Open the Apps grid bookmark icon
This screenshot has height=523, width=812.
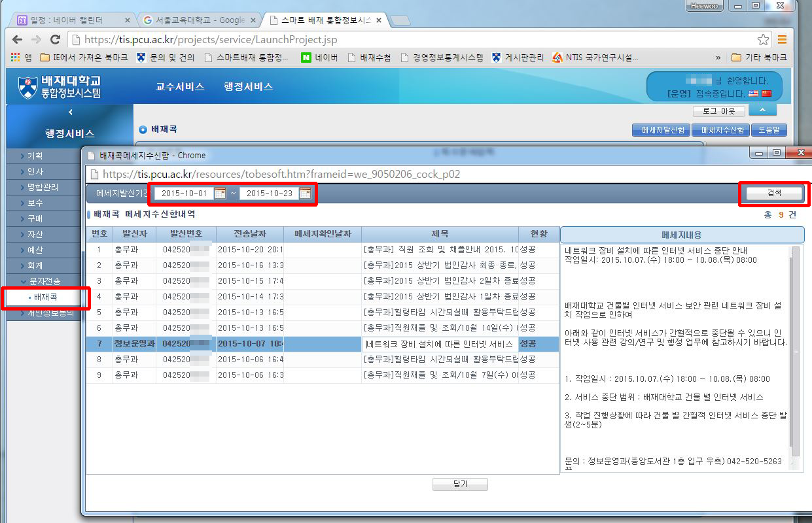(21, 58)
